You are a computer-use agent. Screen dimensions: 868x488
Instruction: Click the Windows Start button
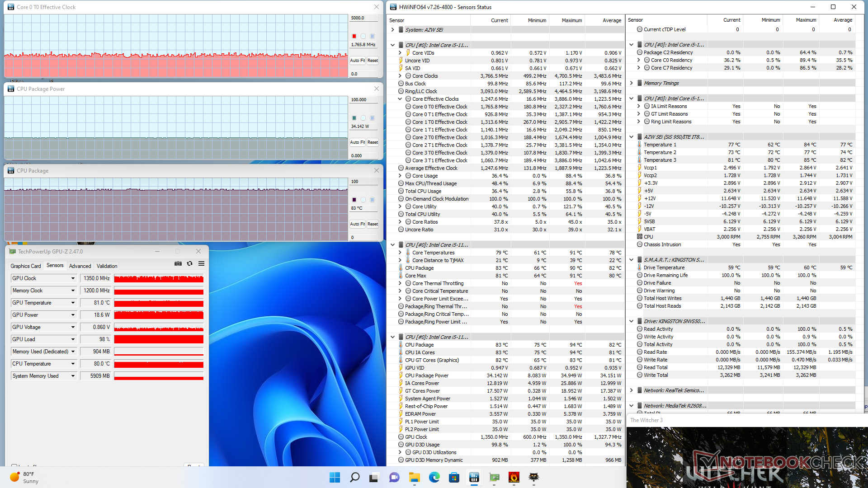coord(335,478)
